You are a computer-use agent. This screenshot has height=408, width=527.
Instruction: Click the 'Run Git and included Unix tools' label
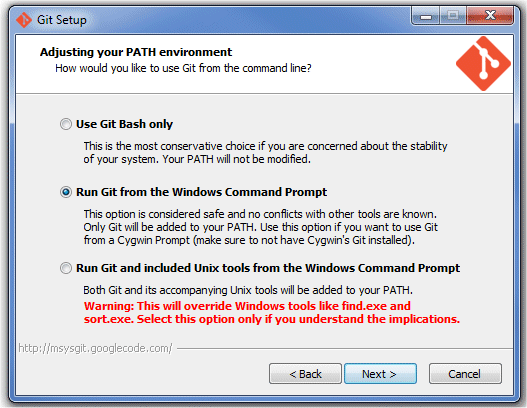268,268
